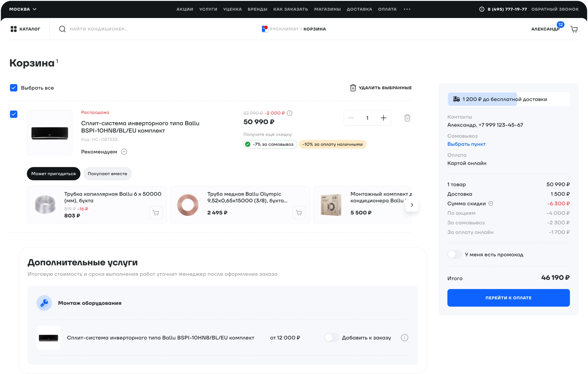Click the search magnifier icon
The width and height of the screenshot is (588, 374).
[x=62, y=29]
